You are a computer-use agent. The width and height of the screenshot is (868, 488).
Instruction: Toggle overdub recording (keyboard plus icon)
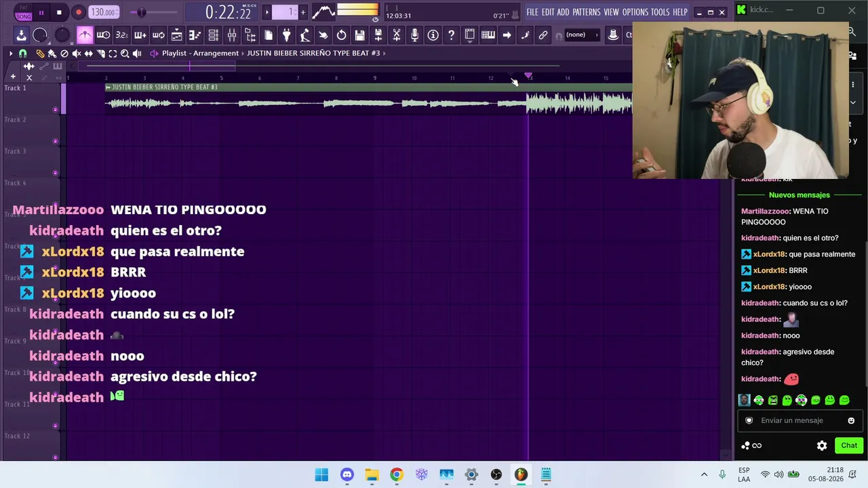coord(140,35)
